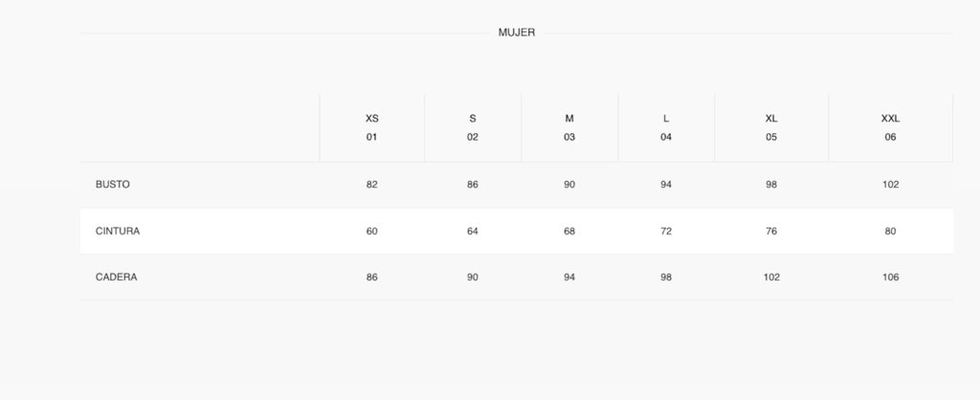
Task: Click the cadera value 86 for XS
Action: 372,278
